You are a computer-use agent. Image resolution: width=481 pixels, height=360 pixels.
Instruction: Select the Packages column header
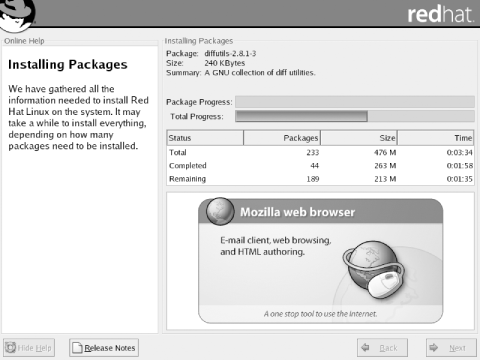click(x=282, y=138)
